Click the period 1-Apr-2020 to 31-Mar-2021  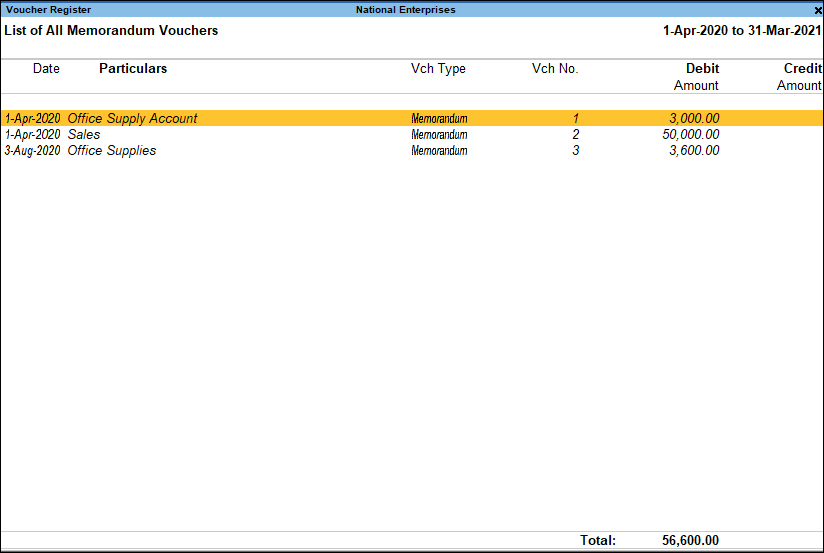click(x=742, y=30)
